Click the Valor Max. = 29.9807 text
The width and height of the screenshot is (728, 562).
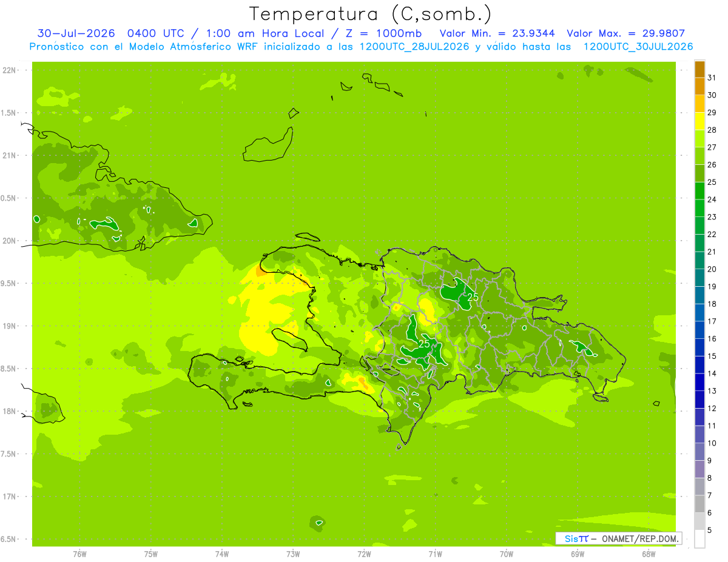(x=625, y=33)
